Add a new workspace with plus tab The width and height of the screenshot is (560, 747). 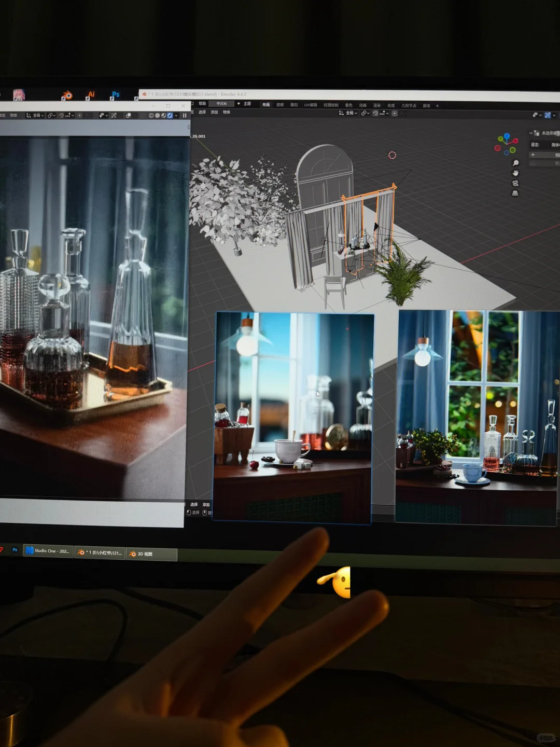[437, 105]
